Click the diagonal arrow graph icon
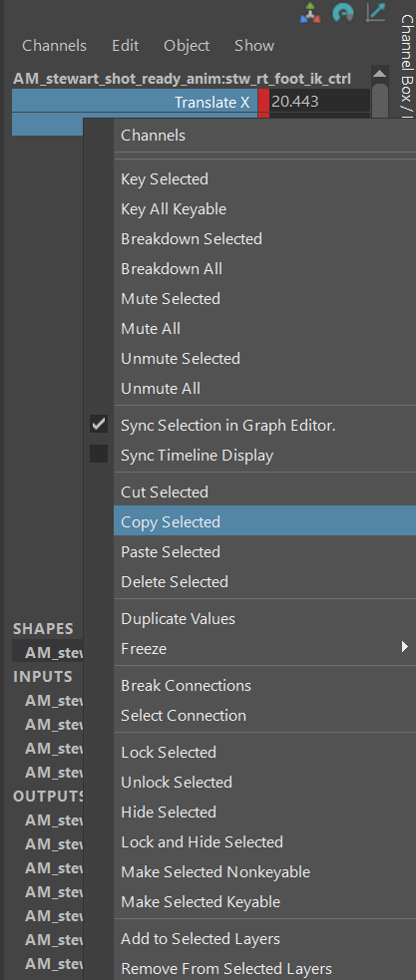Viewport: 416px width, 980px height. pos(375,13)
